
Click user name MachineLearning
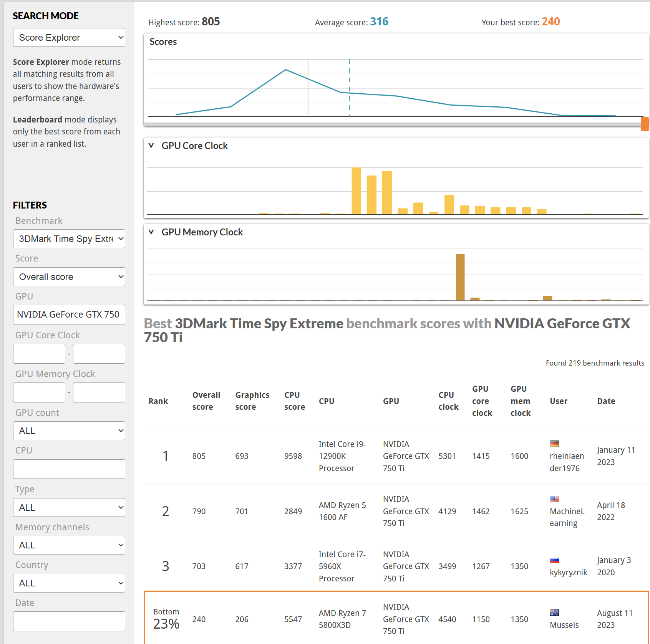click(x=567, y=517)
